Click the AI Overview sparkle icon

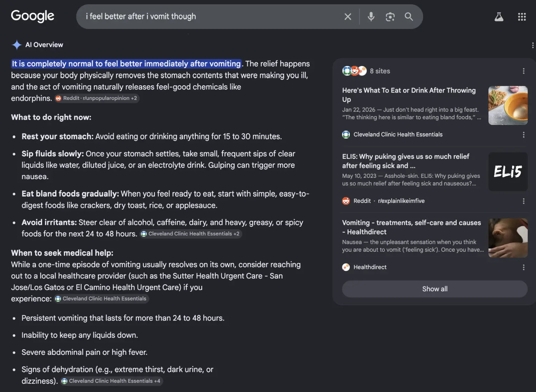[16, 45]
